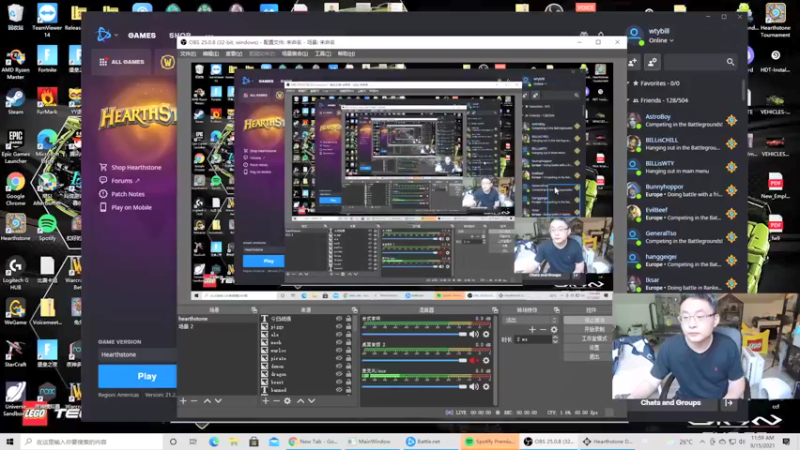The height and width of the screenshot is (450, 800).
Task: Open settings gear for first mixer channel
Action: [486, 334]
